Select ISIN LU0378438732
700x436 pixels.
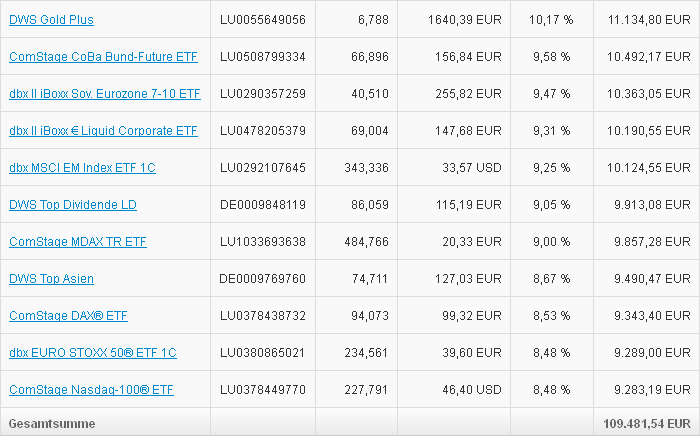tap(263, 316)
